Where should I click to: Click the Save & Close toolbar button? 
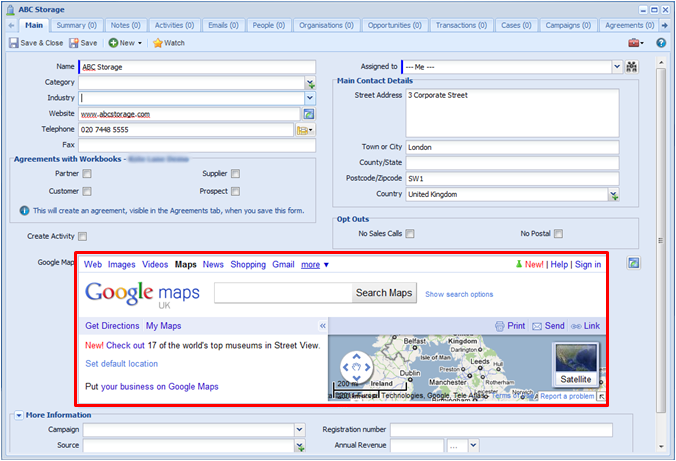[x=36, y=43]
